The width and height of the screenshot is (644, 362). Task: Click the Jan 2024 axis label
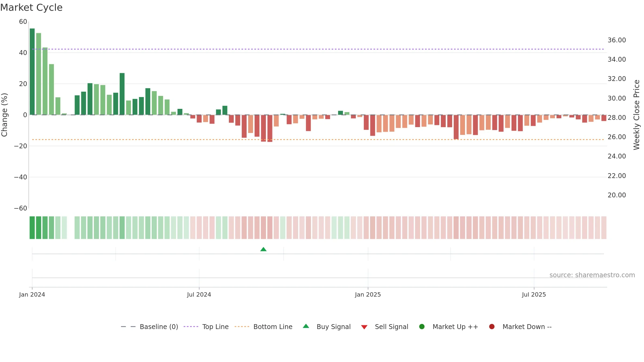32,295
